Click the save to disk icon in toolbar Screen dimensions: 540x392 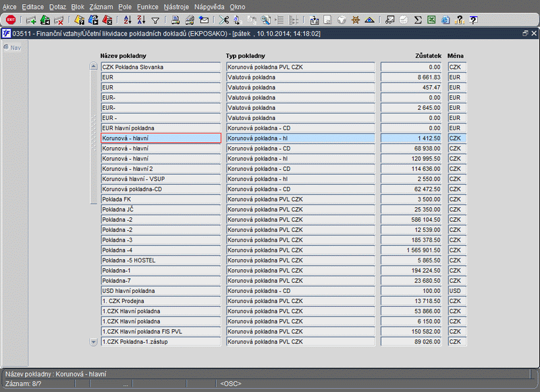point(314,20)
